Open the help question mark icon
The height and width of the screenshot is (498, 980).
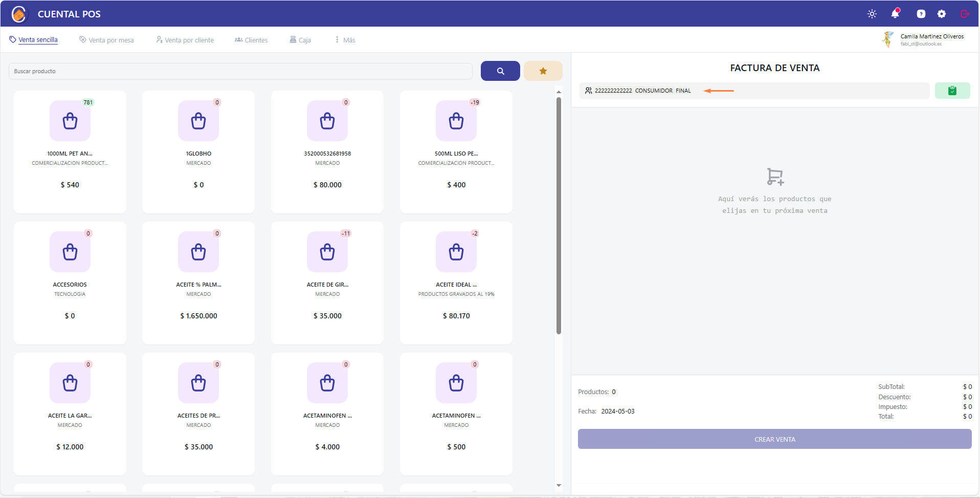[x=921, y=14]
